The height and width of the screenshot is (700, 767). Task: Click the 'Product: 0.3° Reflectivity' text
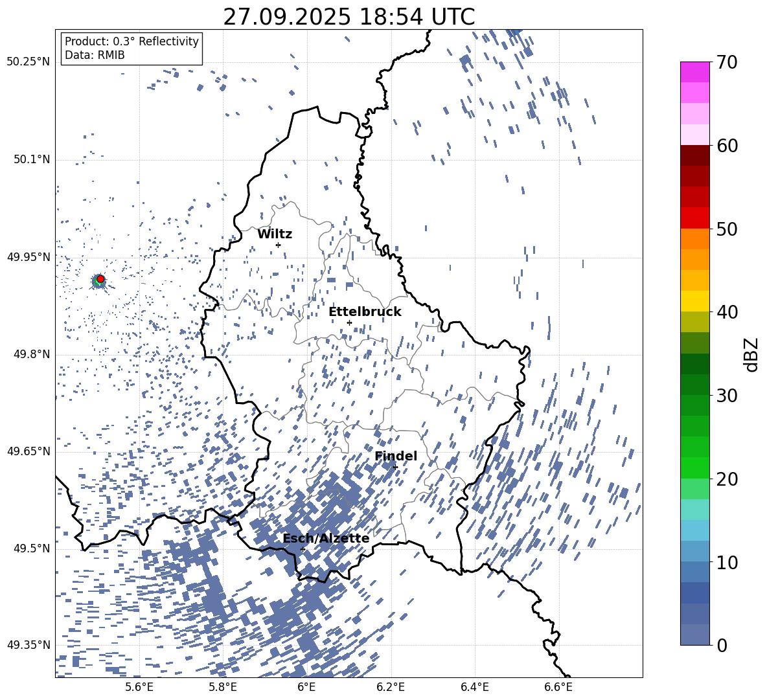[x=132, y=41]
